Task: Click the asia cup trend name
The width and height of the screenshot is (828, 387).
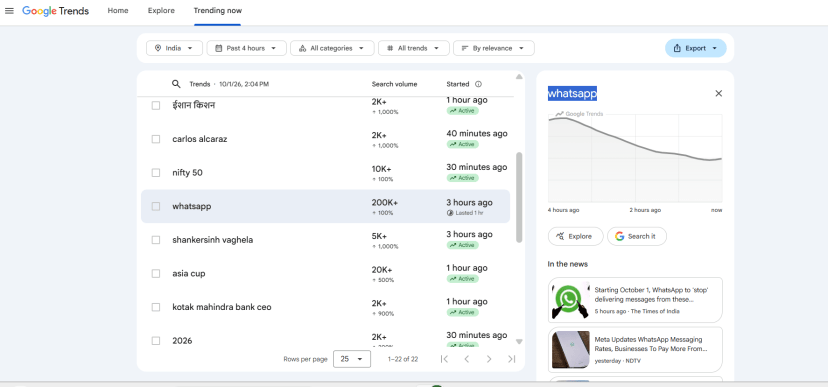Action: coord(189,273)
